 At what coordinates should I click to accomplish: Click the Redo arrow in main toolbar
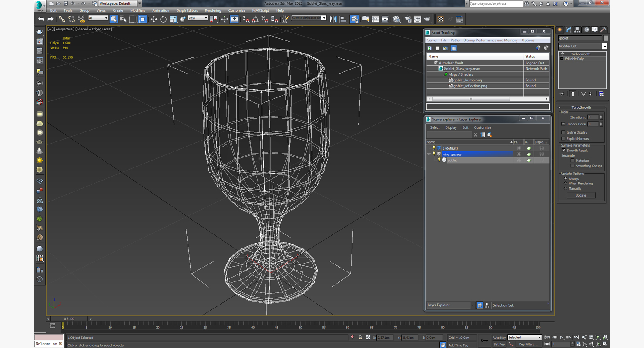pyautogui.click(x=50, y=19)
